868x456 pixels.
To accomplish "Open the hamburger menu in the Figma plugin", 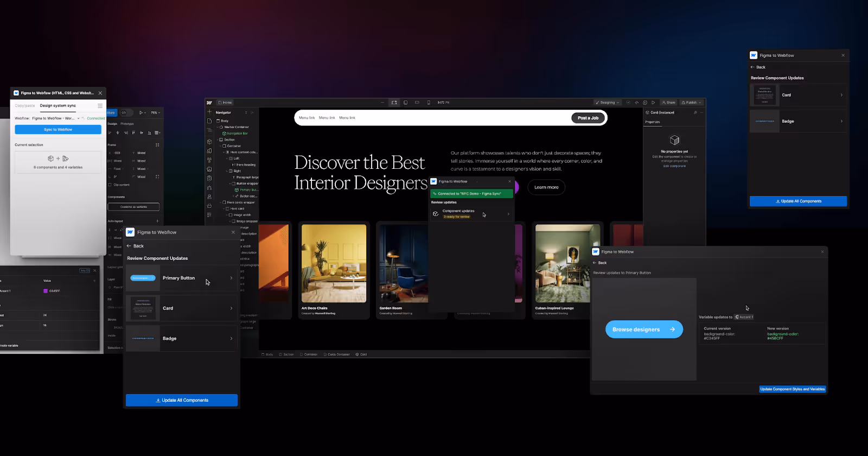I will 100,106.
